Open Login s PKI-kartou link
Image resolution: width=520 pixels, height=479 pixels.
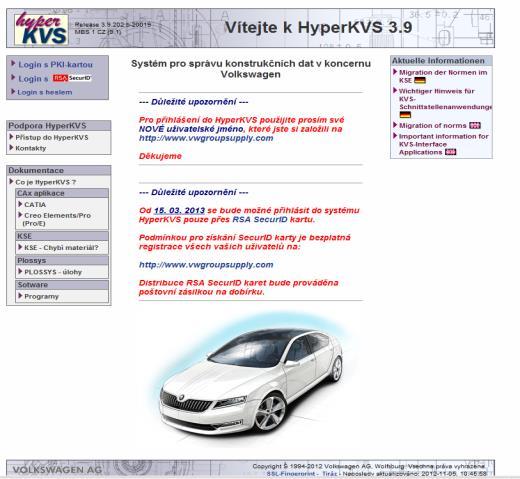click(55, 65)
